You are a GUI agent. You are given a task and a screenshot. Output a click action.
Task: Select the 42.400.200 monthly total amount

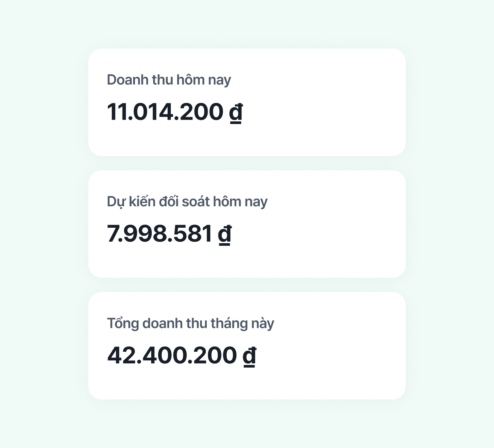click(x=172, y=355)
